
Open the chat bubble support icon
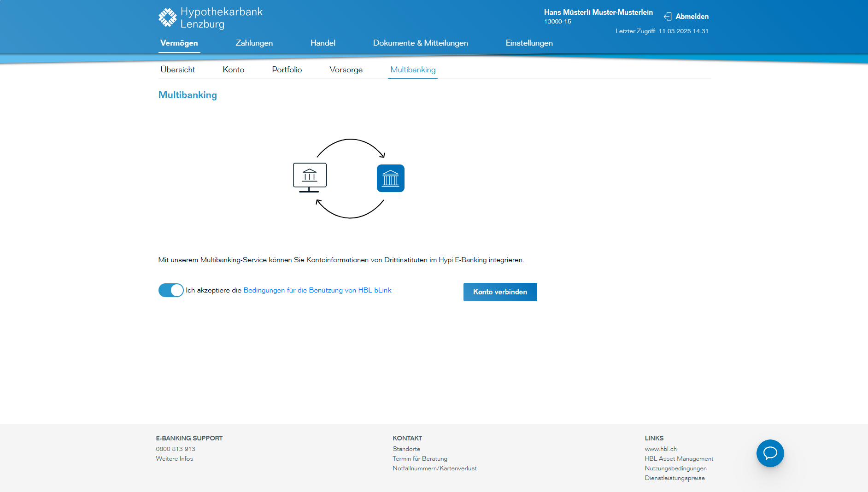[x=770, y=453]
